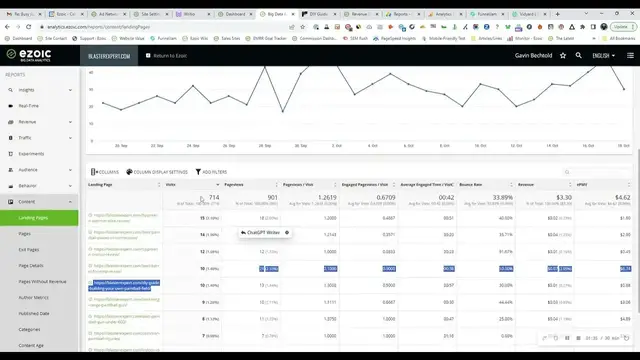Click the Ezoic logo in header

(29, 55)
